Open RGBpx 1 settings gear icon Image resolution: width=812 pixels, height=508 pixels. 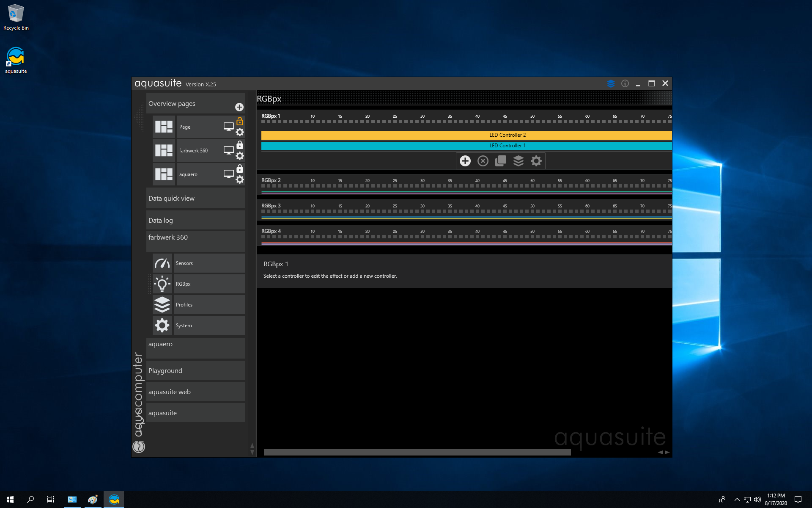tap(536, 161)
